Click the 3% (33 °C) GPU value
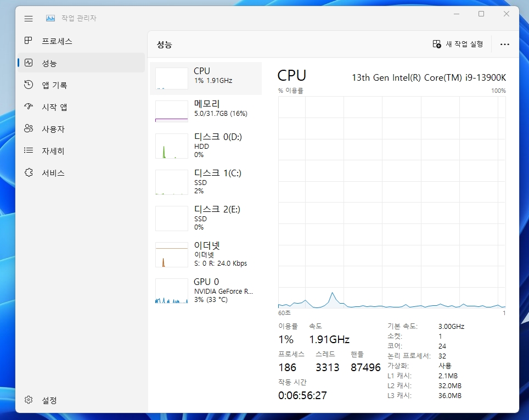This screenshot has width=529, height=420. (x=211, y=299)
